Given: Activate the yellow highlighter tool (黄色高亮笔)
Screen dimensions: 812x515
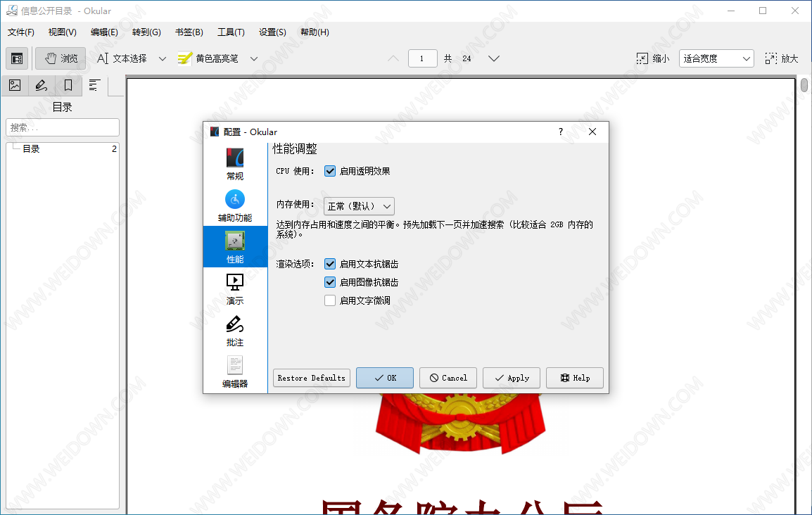Looking at the screenshot, I should click(208, 58).
